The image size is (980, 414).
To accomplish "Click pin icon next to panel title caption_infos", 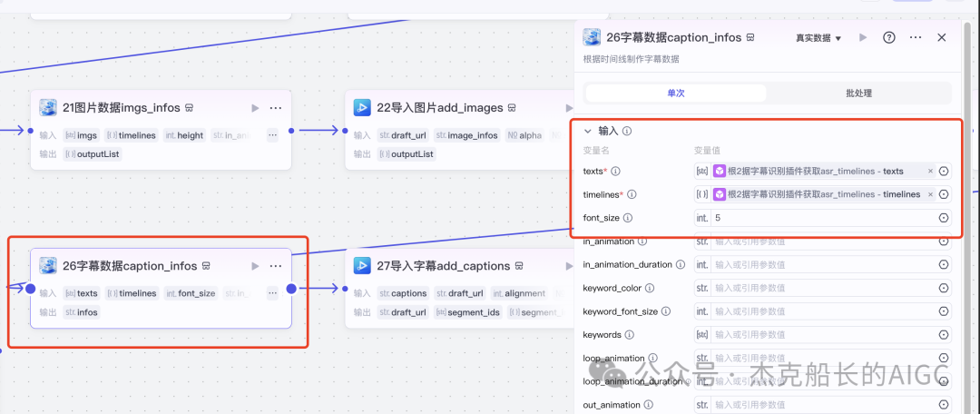I will tap(750, 37).
